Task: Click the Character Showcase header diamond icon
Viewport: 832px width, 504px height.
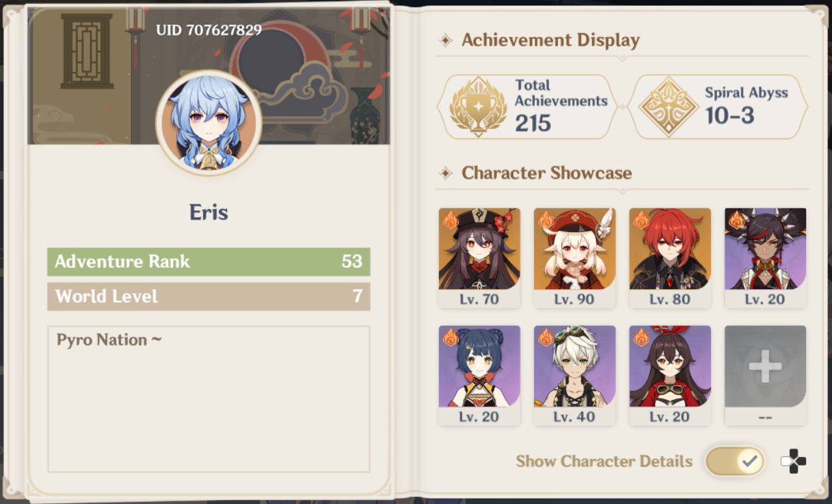Action: tap(446, 173)
